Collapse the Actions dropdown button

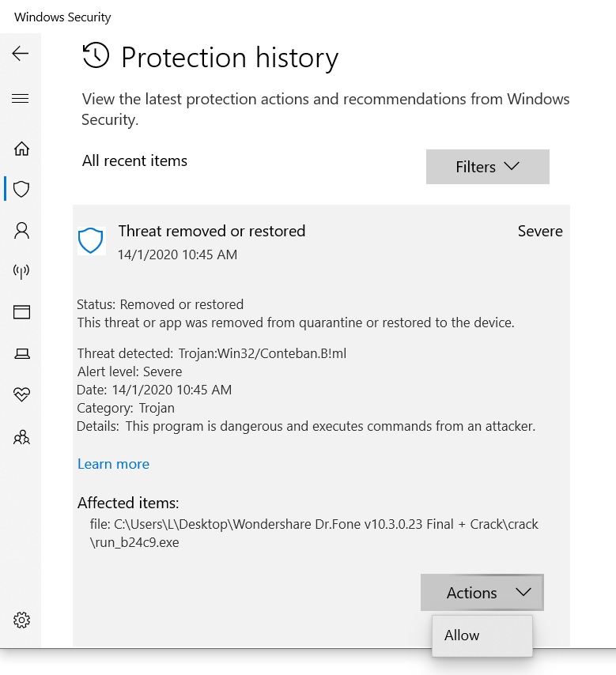pyautogui.click(x=482, y=592)
